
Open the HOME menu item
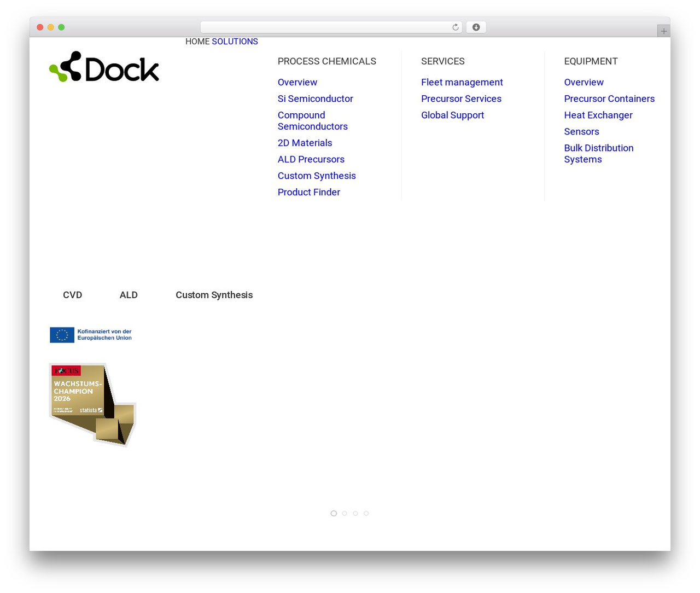(197, 42)
